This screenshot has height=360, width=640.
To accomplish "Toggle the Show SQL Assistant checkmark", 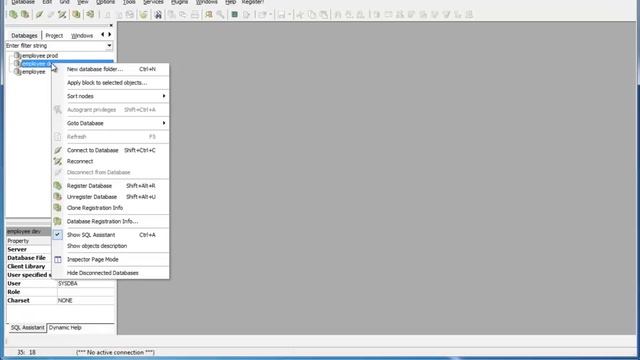I will coord(58,235).
